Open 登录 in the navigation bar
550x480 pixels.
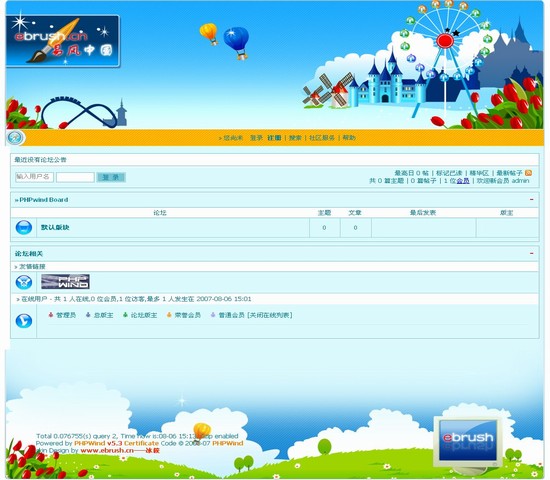(256, 138)
